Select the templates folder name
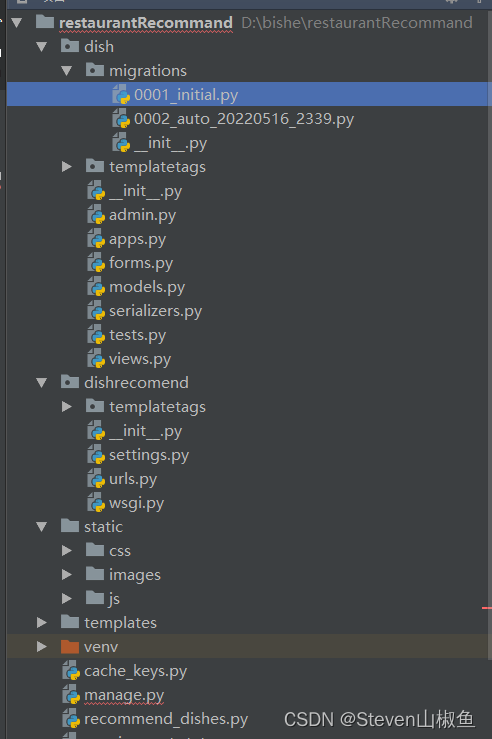Screen dimensions: 492x739 click(120, 623)
